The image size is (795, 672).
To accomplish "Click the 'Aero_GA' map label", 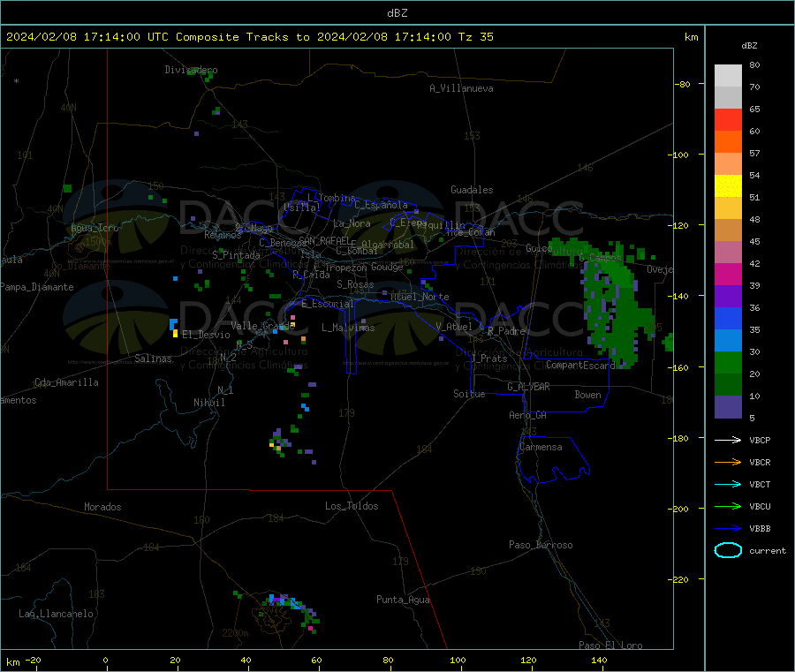I will click(528, 415).
